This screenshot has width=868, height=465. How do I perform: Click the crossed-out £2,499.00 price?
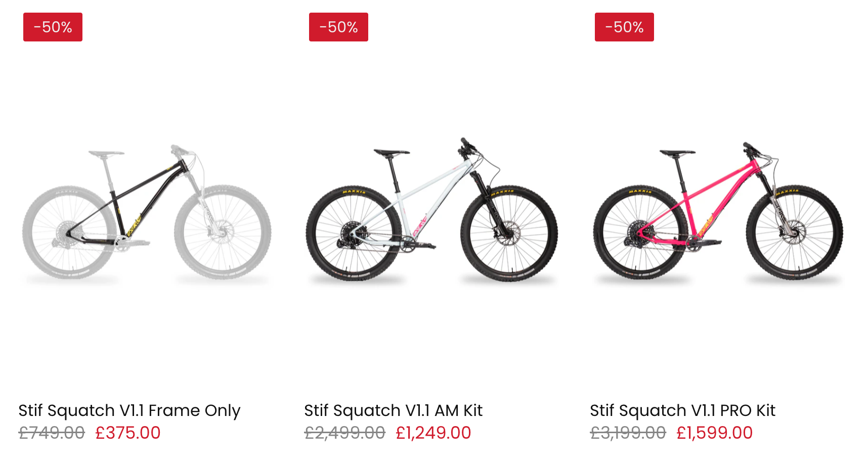(344, 433)
